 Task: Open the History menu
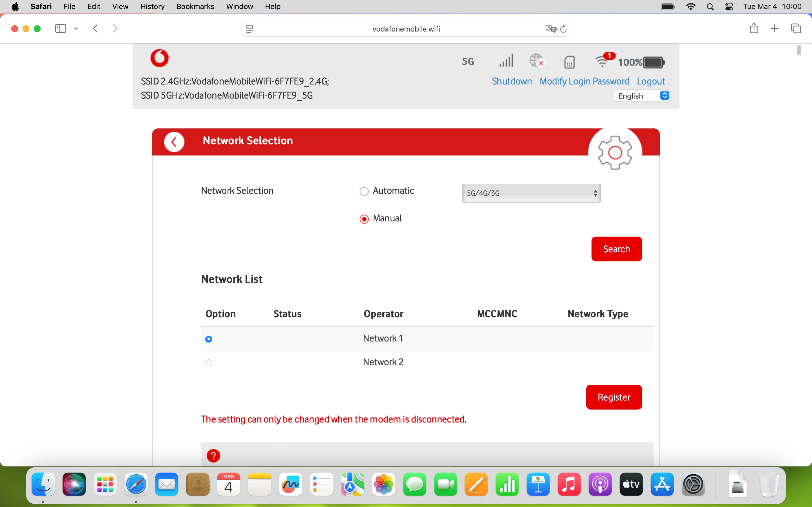coord(152,6)
